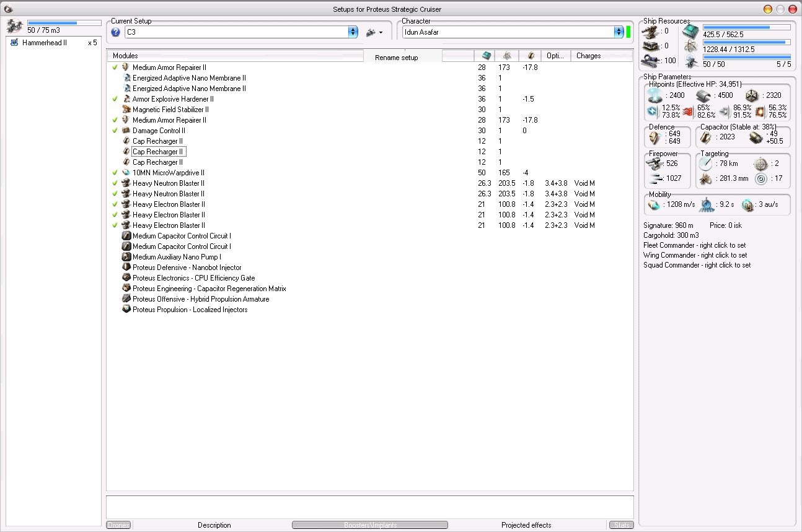Viewport: 802px width, 532px height.
Task: Click the Modules column header
Action: [x=235, y=56]
